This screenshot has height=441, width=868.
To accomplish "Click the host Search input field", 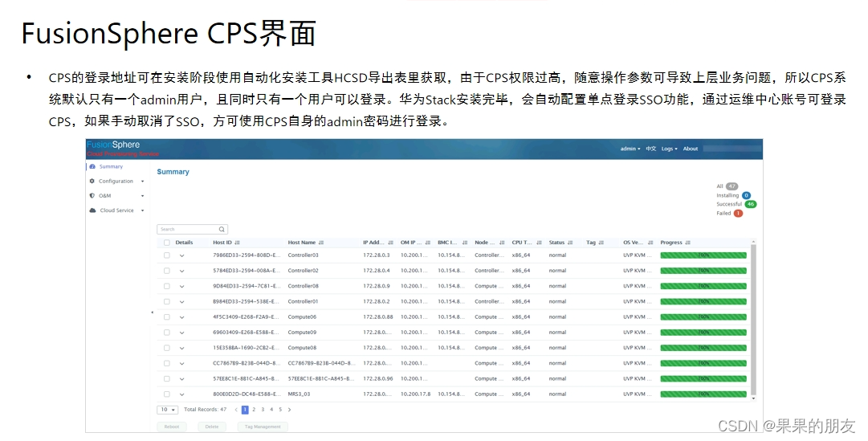I will (192, 230).
